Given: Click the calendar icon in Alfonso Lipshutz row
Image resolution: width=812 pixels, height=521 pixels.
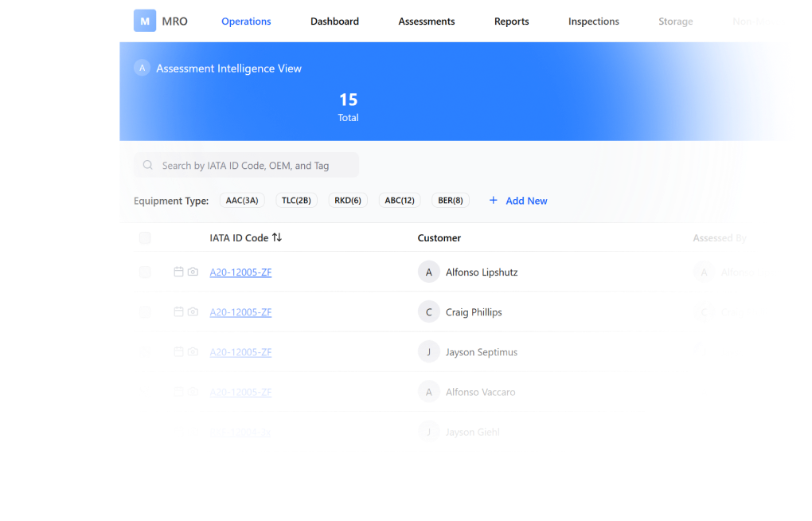Looking at the screenshot, I should [x=178, y=272].
